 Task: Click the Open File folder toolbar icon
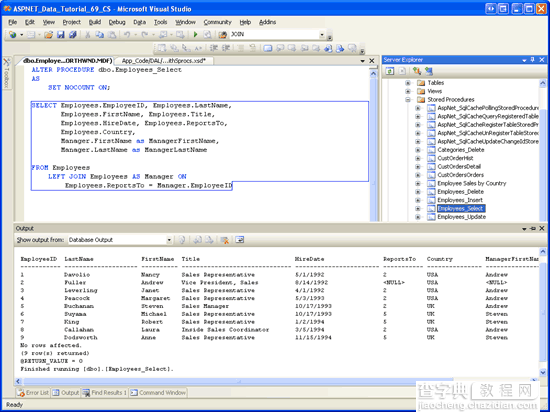click(49, 35)
